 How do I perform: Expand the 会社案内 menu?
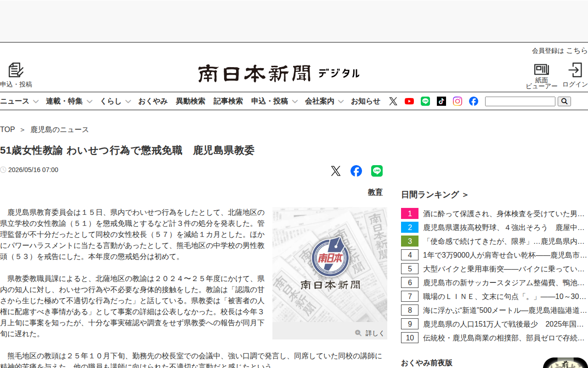[x=324, y=101]
